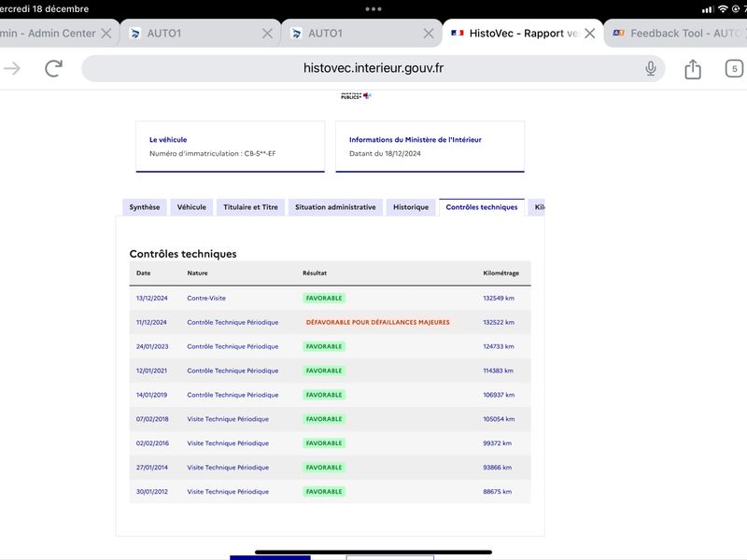Close the HistoVec tab

click(x=589, y=34)
